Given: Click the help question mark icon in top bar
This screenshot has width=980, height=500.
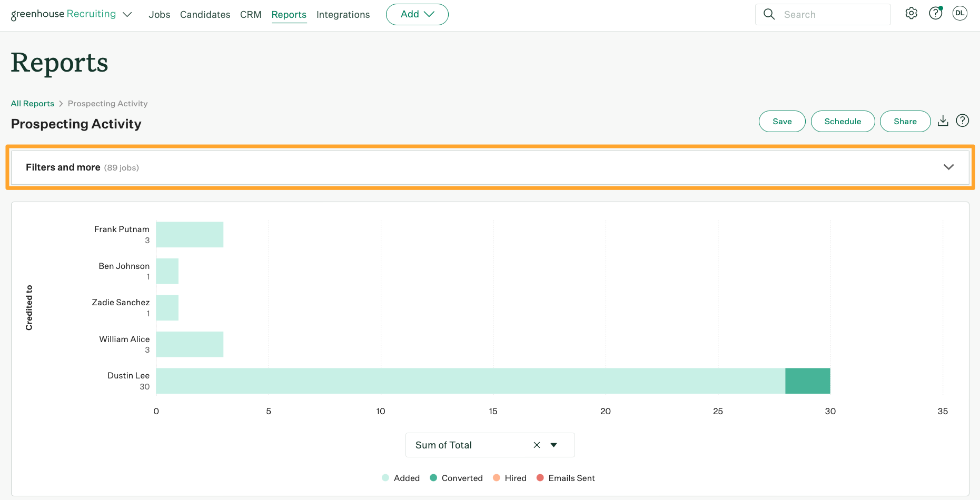Looking at the screenshot, I should click(x=936, y=13).
